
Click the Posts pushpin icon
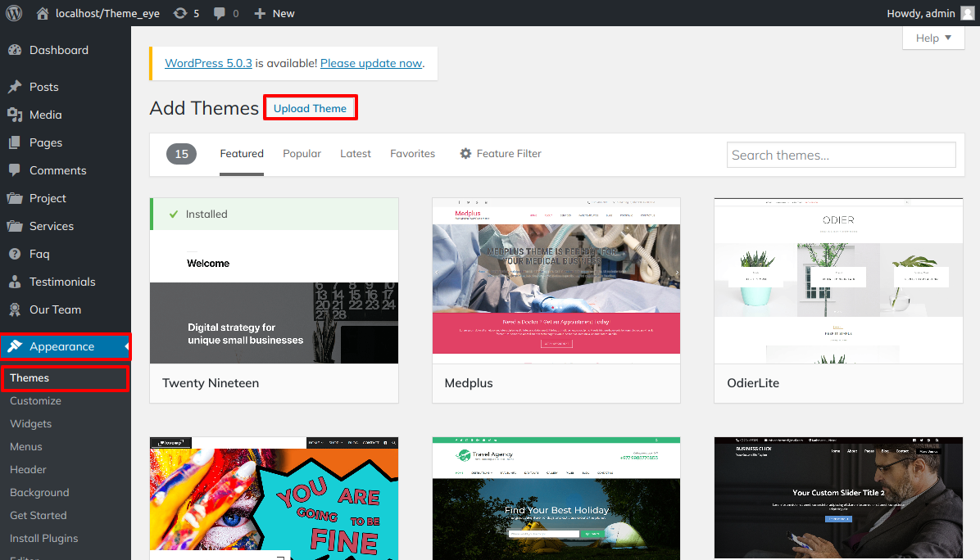[x=15, y=87]
